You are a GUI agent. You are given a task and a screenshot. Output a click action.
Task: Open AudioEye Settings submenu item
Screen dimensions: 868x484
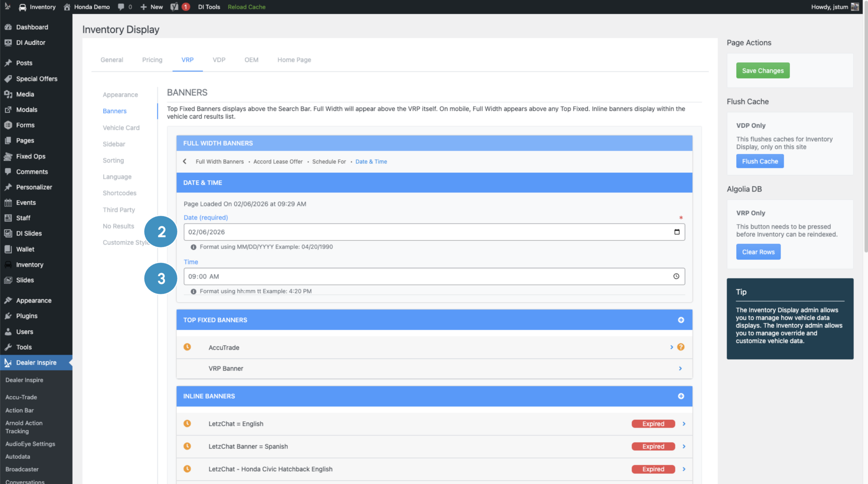(30, 444)
